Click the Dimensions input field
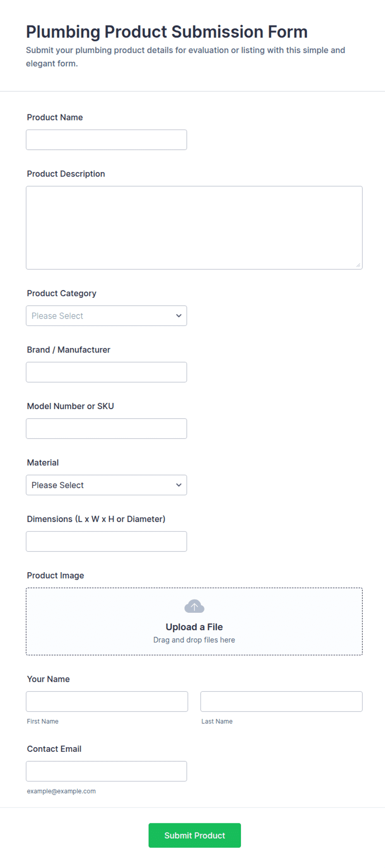The height and width of the screenshot is (868, 385). (106, 541)
